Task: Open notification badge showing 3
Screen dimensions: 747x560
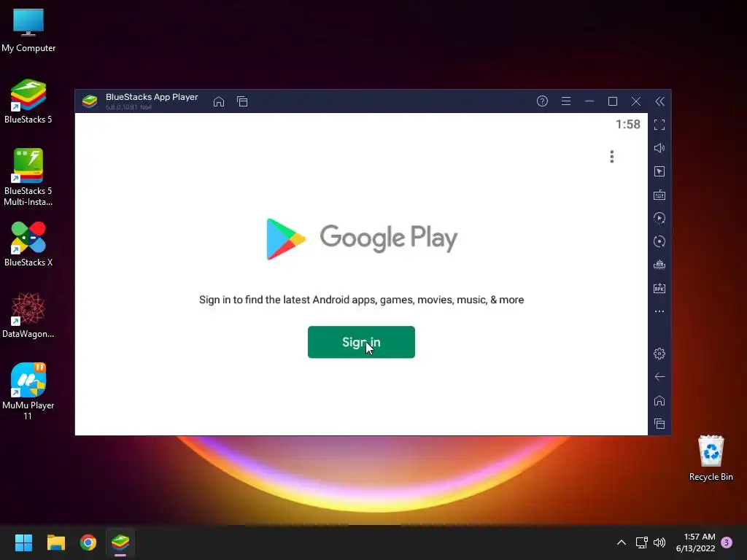Action: [x=727, y=542]
